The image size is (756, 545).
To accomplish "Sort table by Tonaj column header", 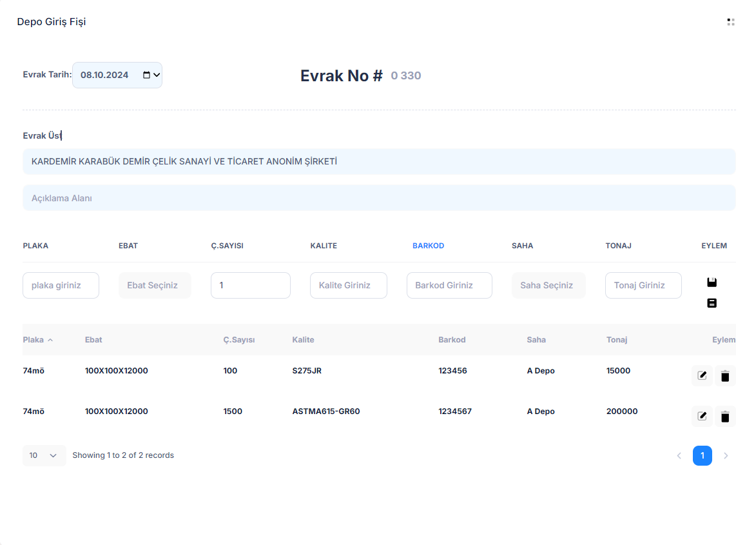I will point(616,340).
